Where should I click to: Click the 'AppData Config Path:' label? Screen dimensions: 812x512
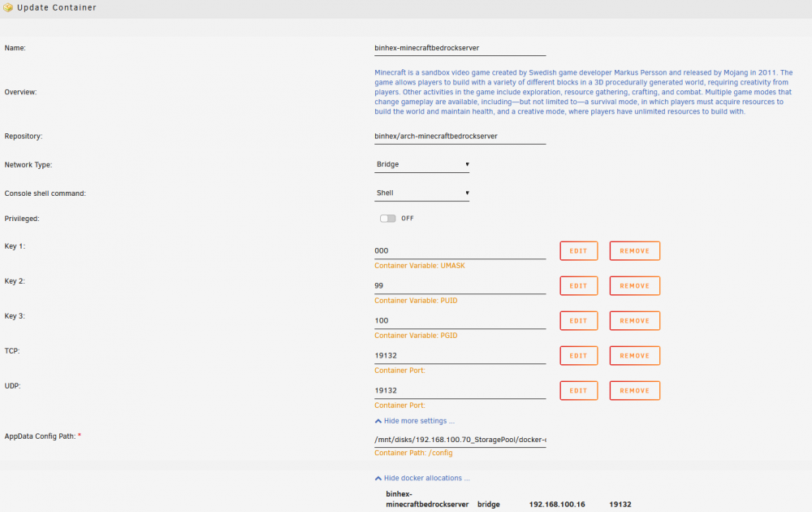40,436
